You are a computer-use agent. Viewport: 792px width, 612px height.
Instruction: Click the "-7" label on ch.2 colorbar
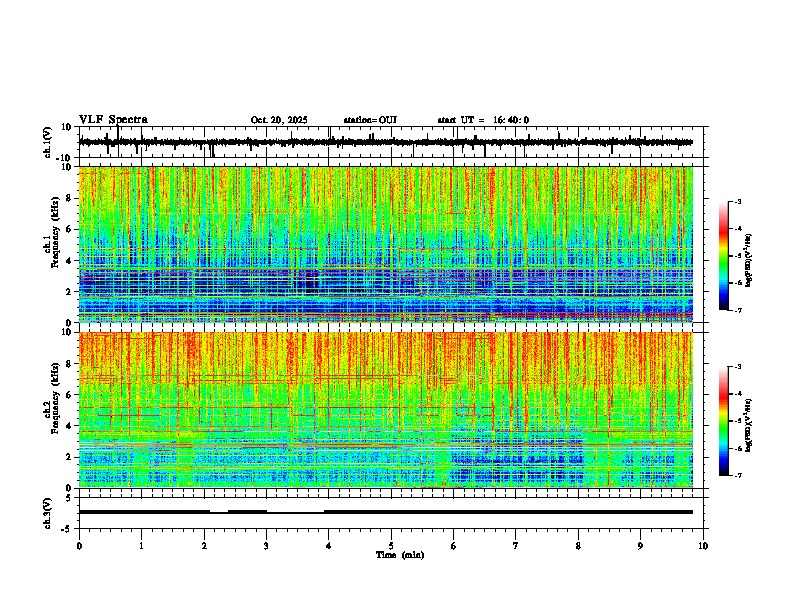(737, 476)
